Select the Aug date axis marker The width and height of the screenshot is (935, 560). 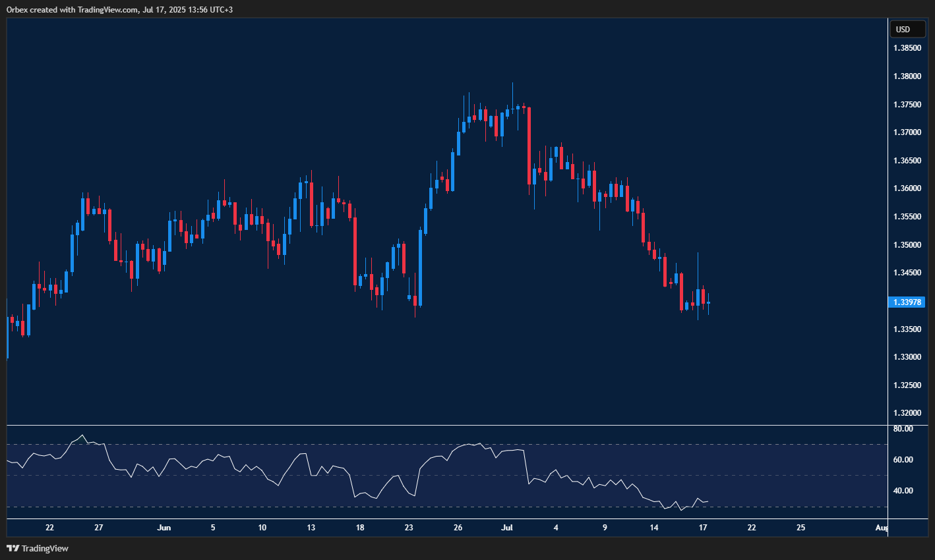pyautogui.click(x=881, y=528)
